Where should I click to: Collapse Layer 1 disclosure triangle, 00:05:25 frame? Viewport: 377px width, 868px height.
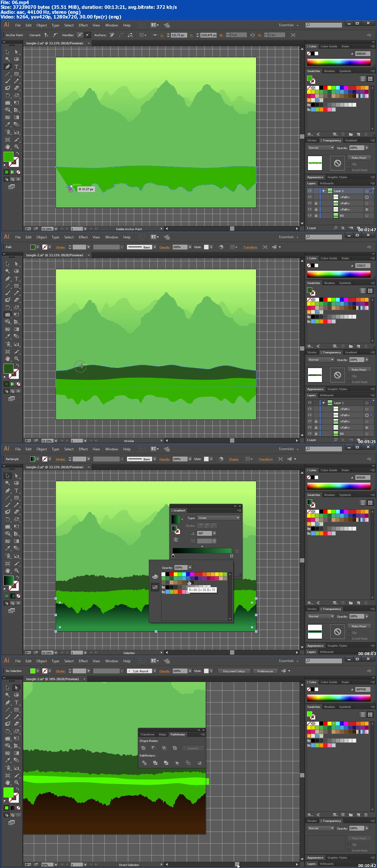coord(323,403)
